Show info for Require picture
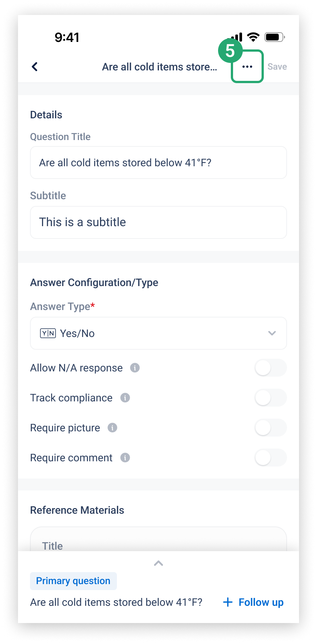The height and width of the screenshot is (644, 317). click(x=112, y=428)
